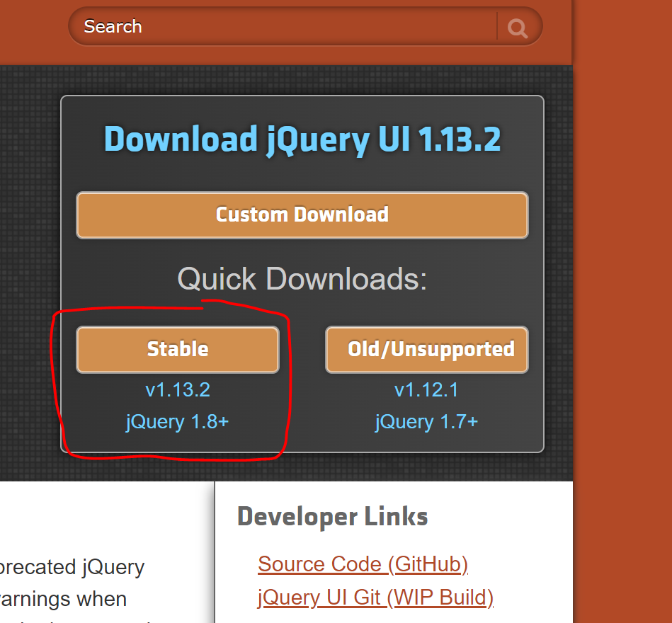The image size is (672, 623).
Task: Open the Custom Download button
Action: point(302,215)
